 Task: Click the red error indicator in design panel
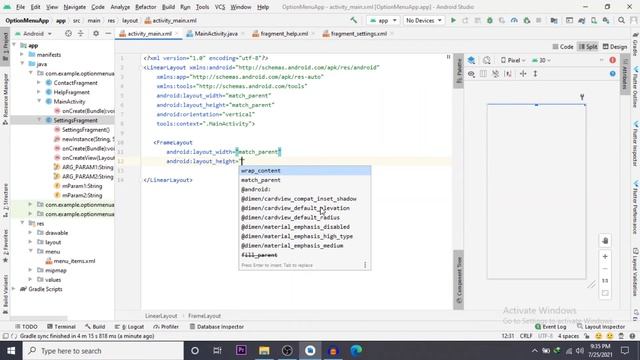tap(613, 60)
